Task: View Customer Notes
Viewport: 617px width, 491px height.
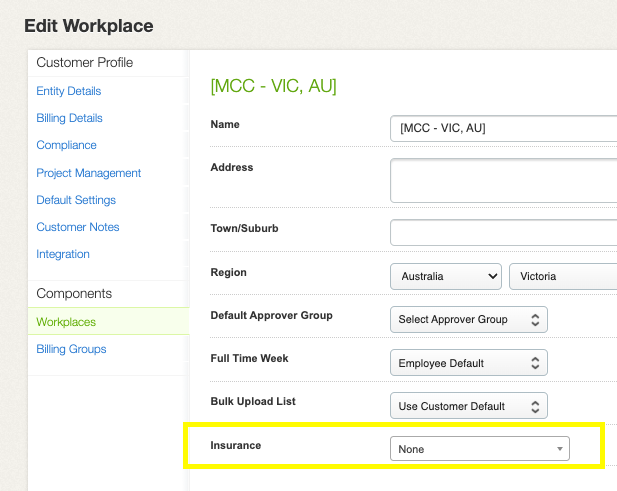Action: point(78,227)
